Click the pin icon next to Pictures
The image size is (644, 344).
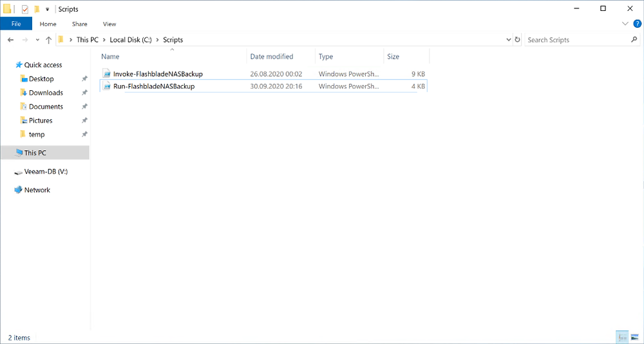pyautogui.click(x=84, y=121)
